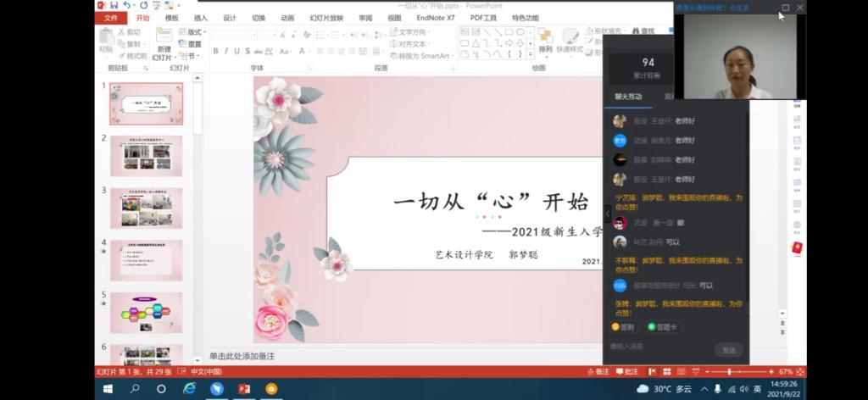Open the Section (节) dropdown
868x400 pixels.
[x=191, y=56]
